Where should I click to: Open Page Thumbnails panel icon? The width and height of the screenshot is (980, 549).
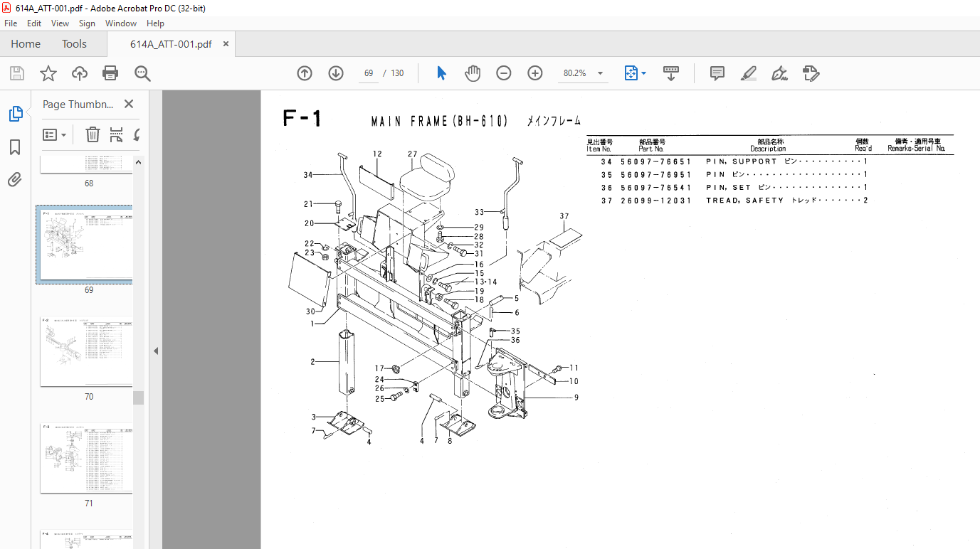pyautogui.click(x=15, y=114)
